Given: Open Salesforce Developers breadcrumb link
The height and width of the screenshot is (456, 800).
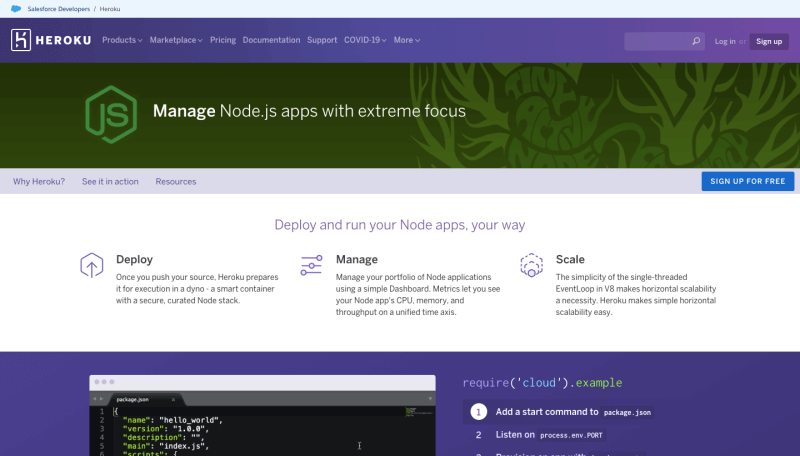Looking at the screenshot, I should pos(59,9).
